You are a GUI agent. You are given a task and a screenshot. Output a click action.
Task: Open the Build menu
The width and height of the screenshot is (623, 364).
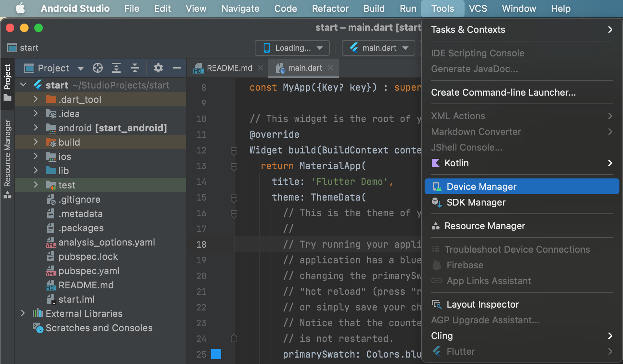[x=374, y=9]
